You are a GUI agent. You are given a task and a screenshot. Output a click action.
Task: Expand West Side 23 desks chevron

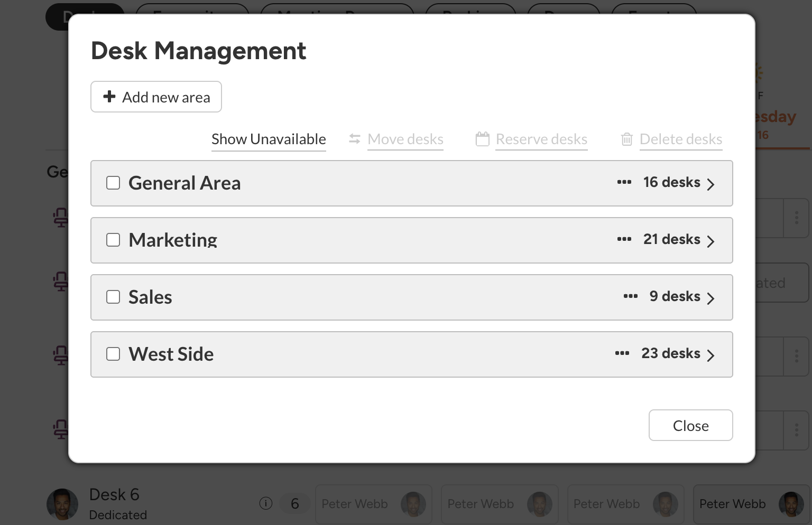coord(711,355)
